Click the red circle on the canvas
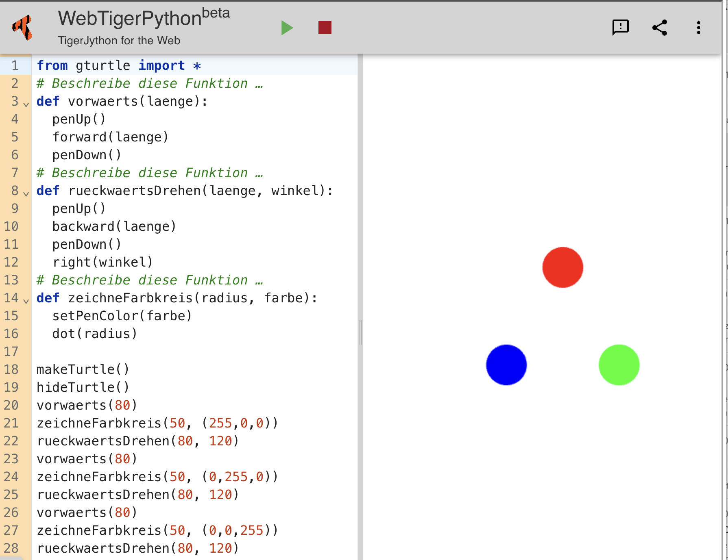 point(562,267)
